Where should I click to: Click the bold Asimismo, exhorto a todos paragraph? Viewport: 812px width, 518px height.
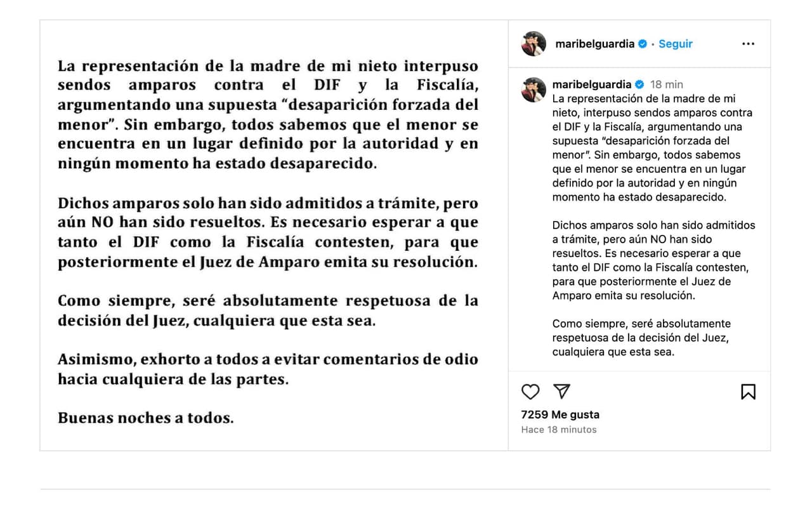tap(268, 369)
